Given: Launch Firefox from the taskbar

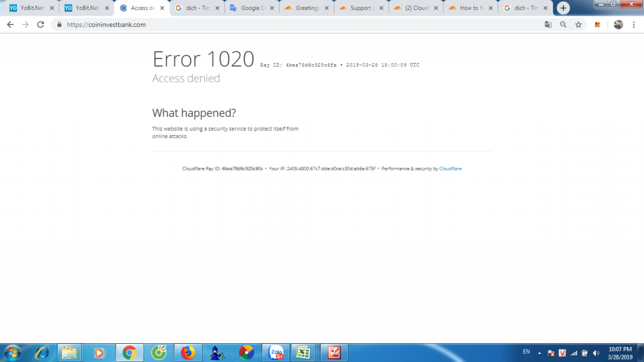Looking at the screenshot, I should click(187, 353).
